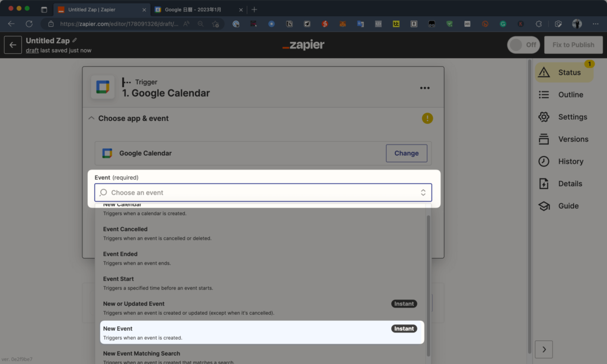Click the back arrow beside Untitled Zap
This screenshot has height=364, width=607.
coord(13,45)
